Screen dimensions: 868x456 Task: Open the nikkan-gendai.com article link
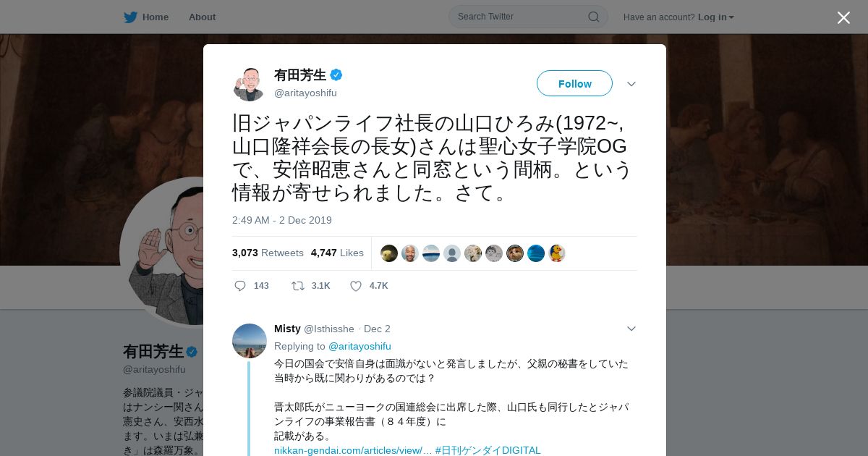click(353, 450)
